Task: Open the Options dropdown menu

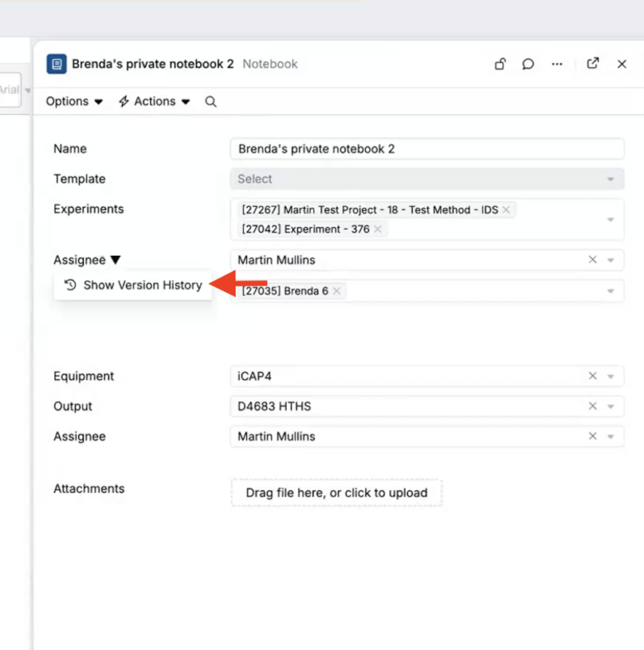Action: pos(74,102)
